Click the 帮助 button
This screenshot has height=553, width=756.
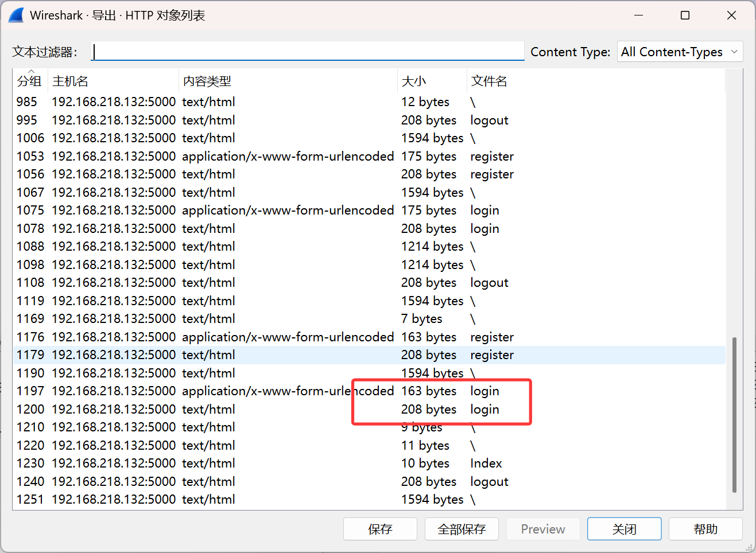(705, 529)
